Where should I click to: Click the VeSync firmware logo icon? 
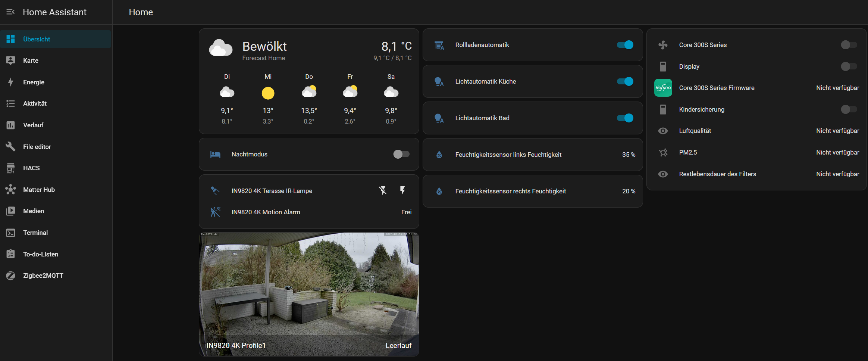[x=663, y=88]
